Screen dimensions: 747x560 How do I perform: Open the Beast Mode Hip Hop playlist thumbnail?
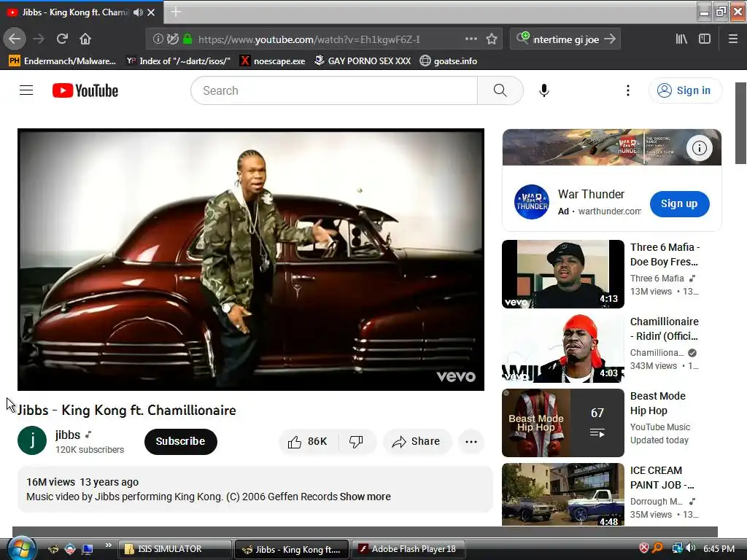click(x=563, y=423)
